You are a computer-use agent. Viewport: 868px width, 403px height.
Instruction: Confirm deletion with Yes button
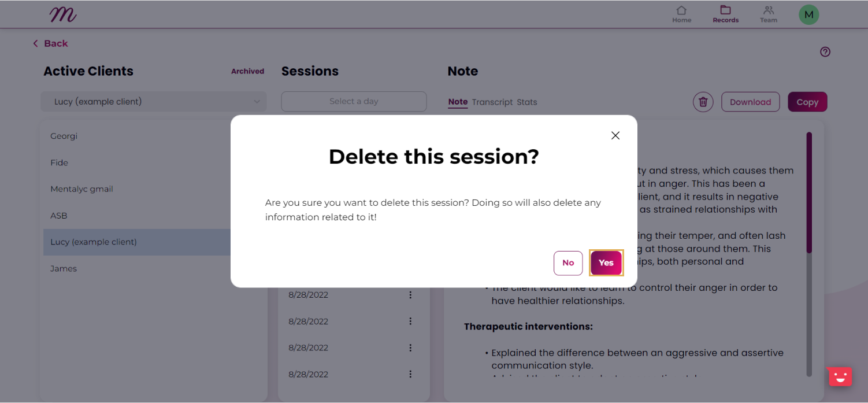606,263
